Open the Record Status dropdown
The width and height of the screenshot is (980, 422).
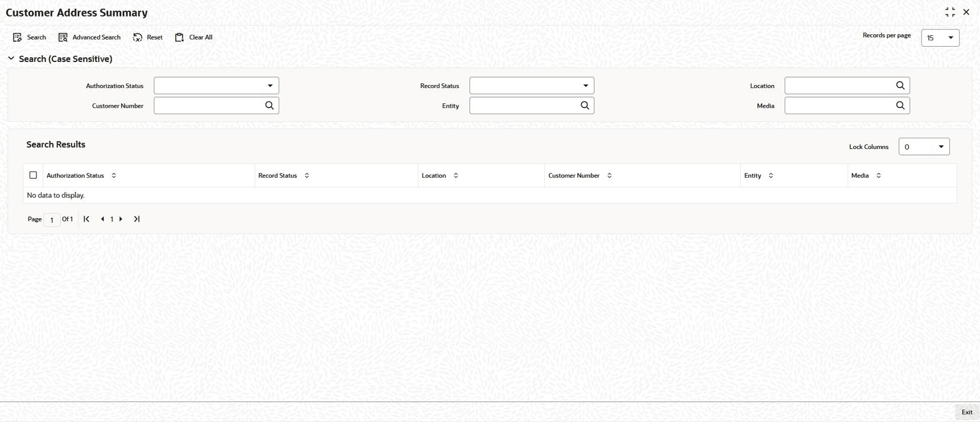click(x=531, y=86)
